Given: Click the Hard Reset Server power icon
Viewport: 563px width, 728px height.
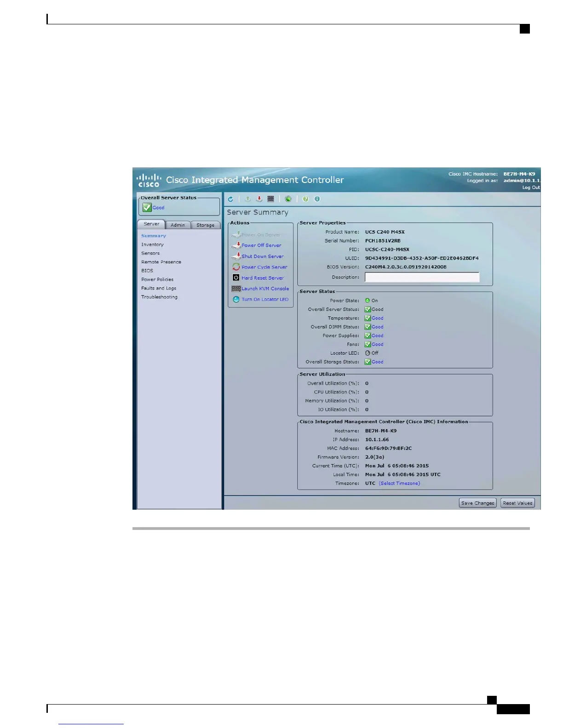Looking at the screenshot, I should [236, 278].
